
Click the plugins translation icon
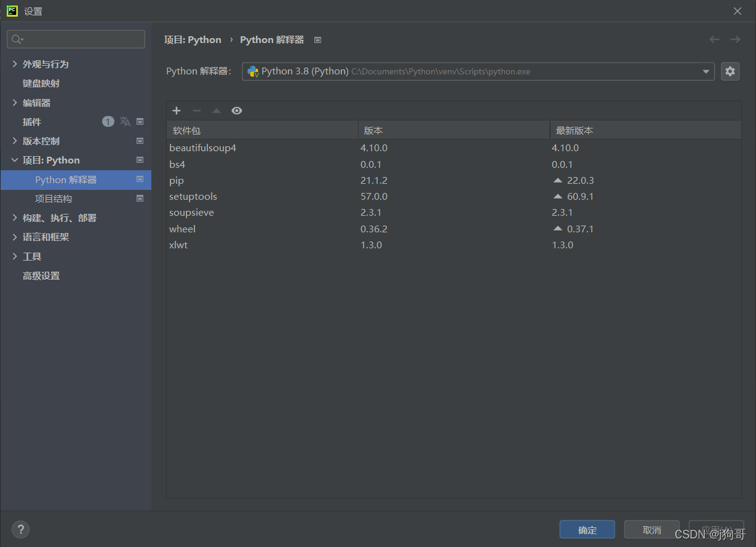click(x=125, y=122)
